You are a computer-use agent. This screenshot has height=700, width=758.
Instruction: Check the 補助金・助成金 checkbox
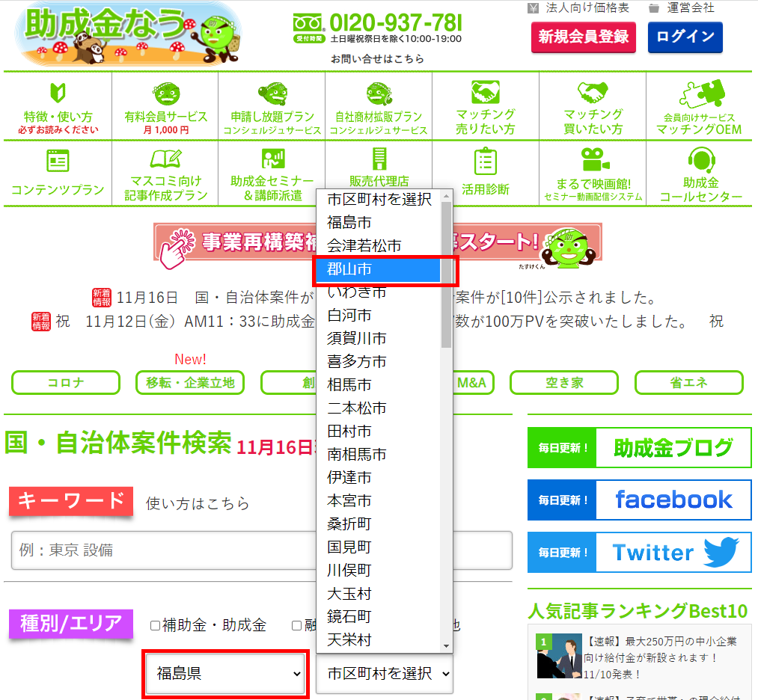[156, 625]
